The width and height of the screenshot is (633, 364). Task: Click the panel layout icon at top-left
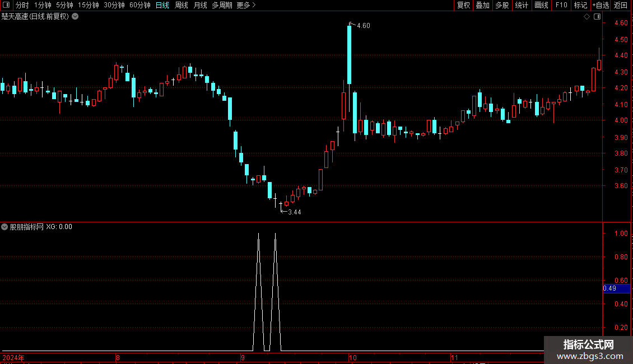6,5
